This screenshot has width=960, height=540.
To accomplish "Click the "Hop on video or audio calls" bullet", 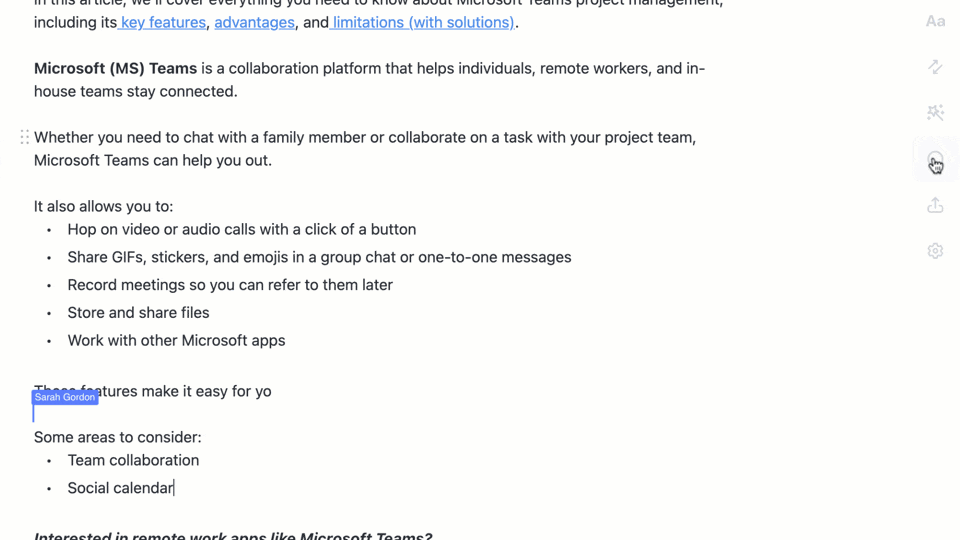I will 241,230.
